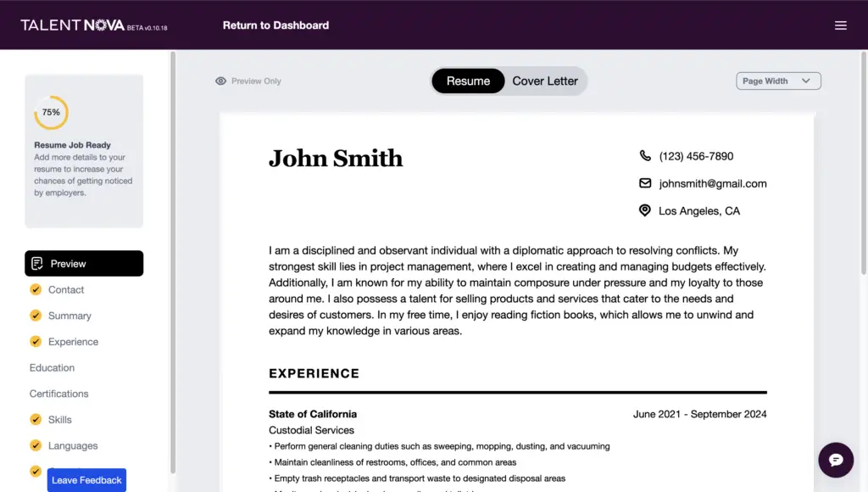Open the Page Width dropdown
Viewport: 868px width, 492px height.
778,81
